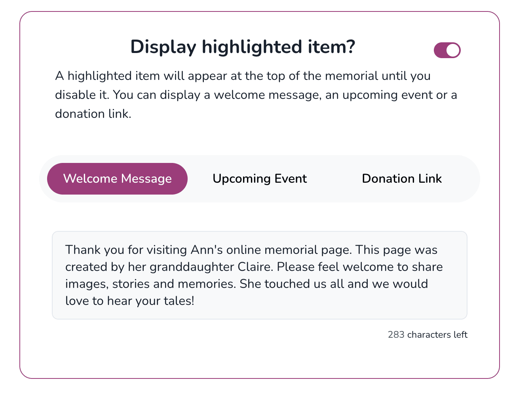Click the character count label below the text box
532x401 pixels.
point(427,335)
